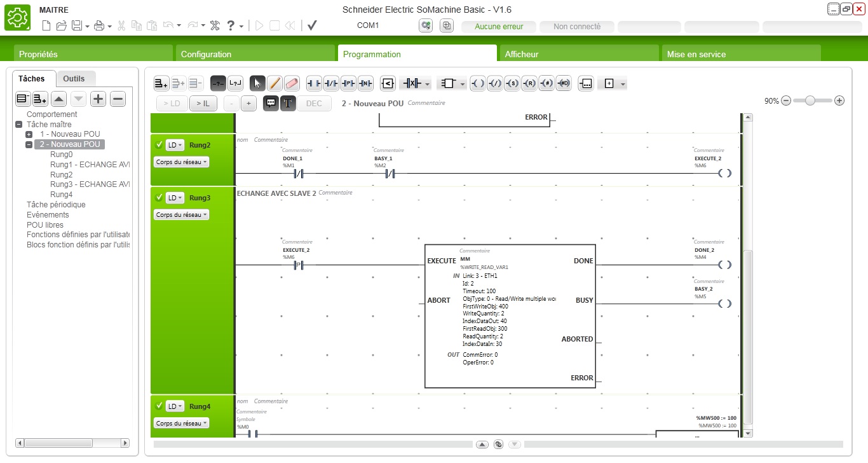Add a Reset coil element
868x463 pixels.
(x=529, y=83)
